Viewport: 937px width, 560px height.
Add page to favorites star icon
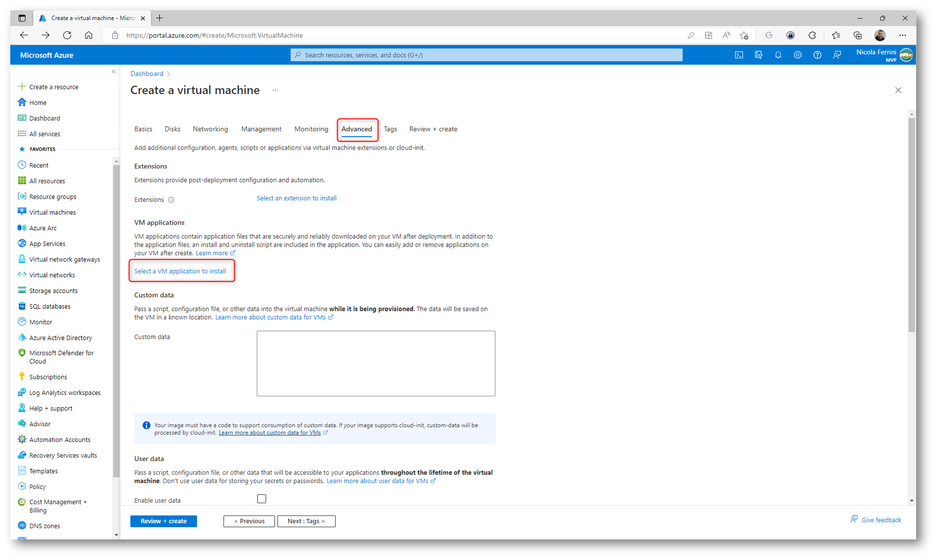coord(744,35)
